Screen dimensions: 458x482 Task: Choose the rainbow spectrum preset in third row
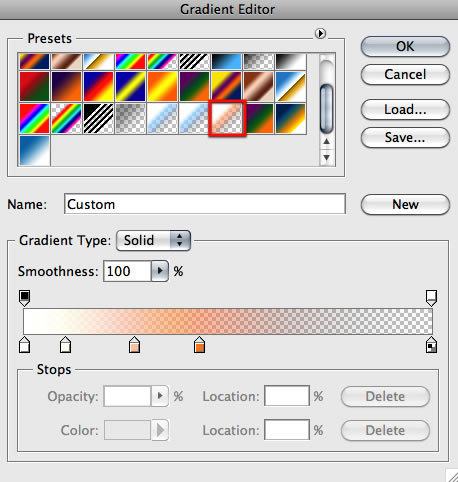click(34, 119)
